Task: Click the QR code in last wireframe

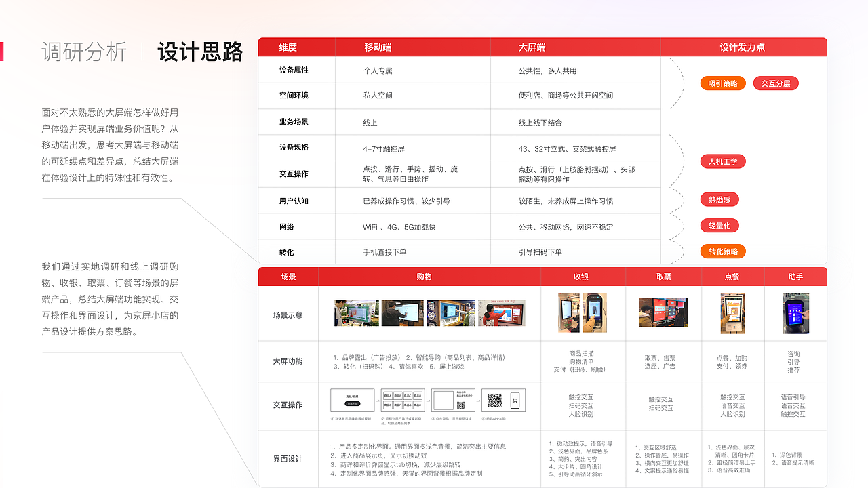Action: point(496,400)
